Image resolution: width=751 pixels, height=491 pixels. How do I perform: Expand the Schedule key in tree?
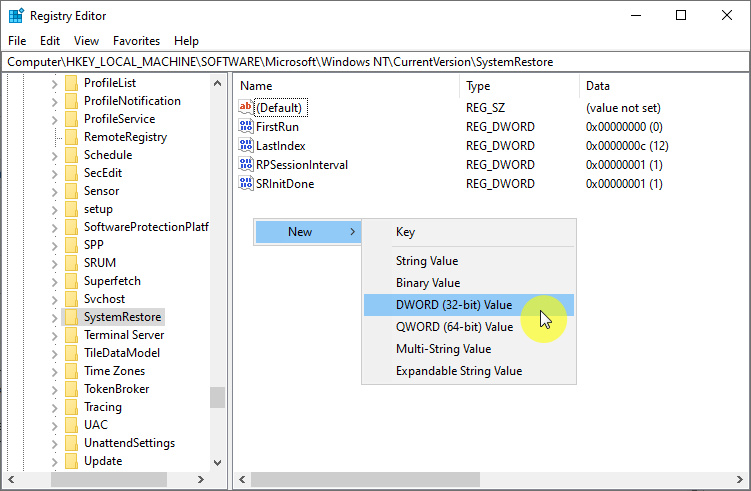pos(55,155)
